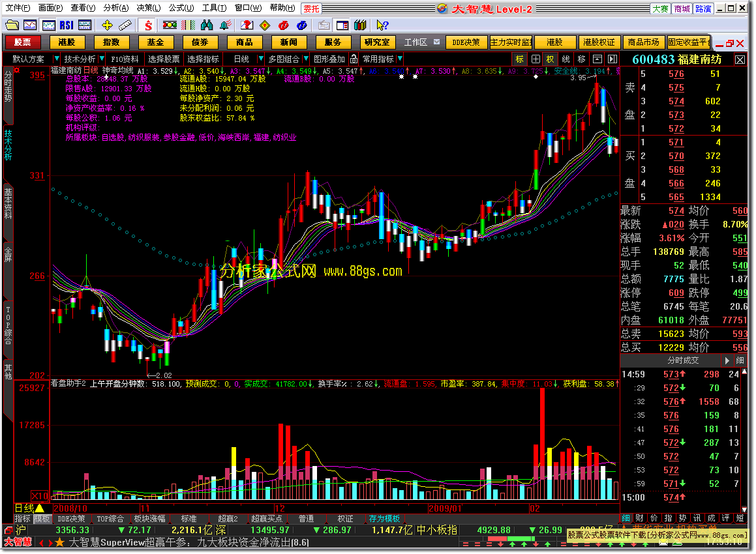Viewport: 756px width, 554px height.
Task: Select the ruler measurement tool icon
Action: pyautogui.click(x=125, y=25)
